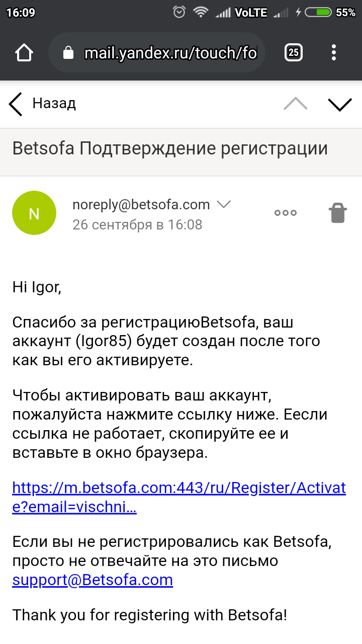Tap the sender avatar N circle
Viewport: 362px width, 644px height.
click(x=34, y=213)
